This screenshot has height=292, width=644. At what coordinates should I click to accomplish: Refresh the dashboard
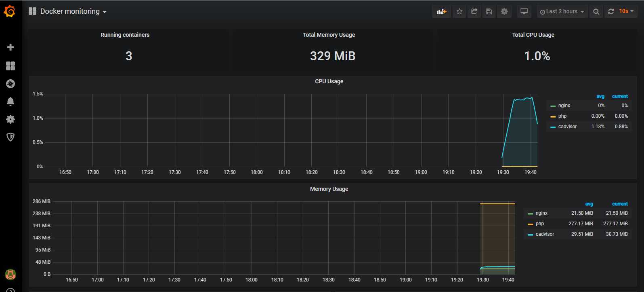[611, 11]
